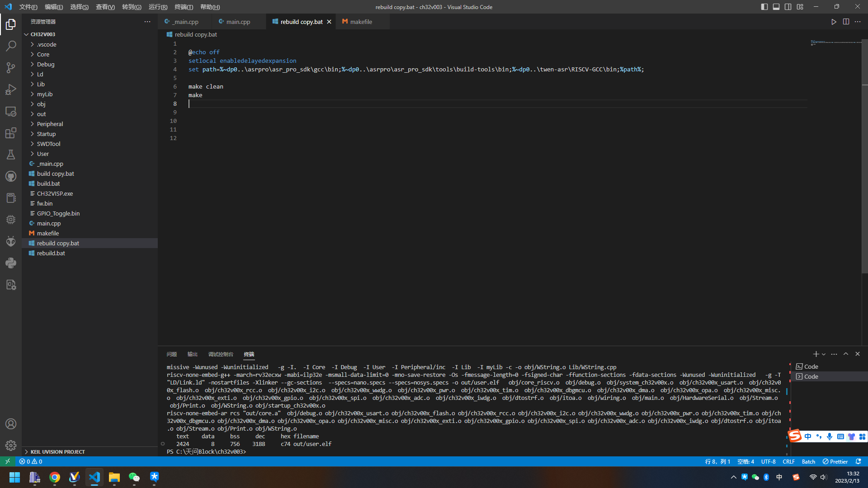
Task: Close the terminal panel
Action: 858,354
